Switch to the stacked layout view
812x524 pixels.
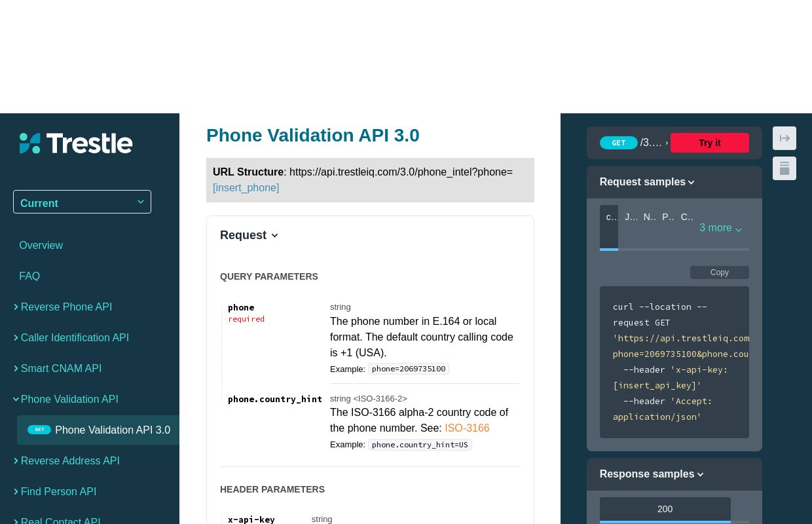point(784,168)
